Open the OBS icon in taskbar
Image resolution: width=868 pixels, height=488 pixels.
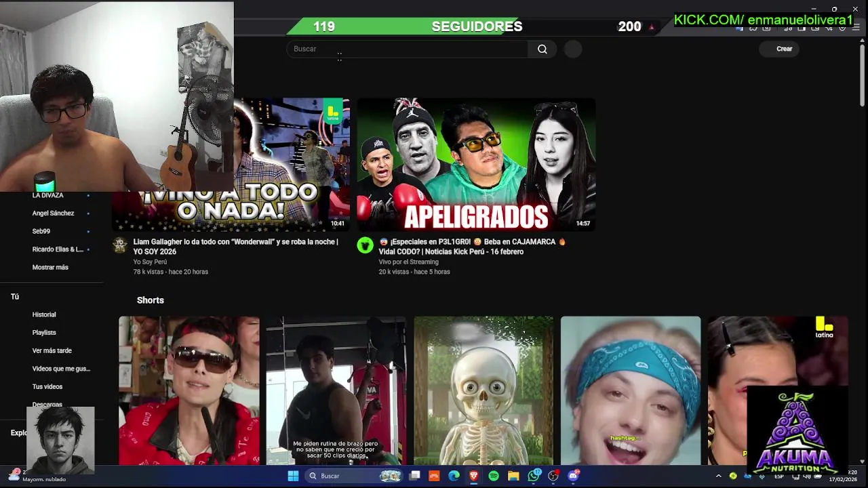click(x=553, y=476)
